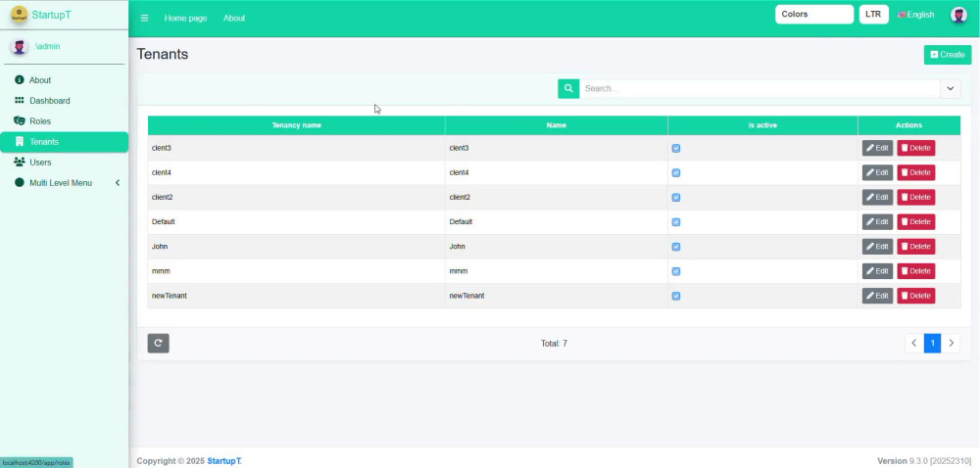Delete the client2 tenant

[916, 197]
